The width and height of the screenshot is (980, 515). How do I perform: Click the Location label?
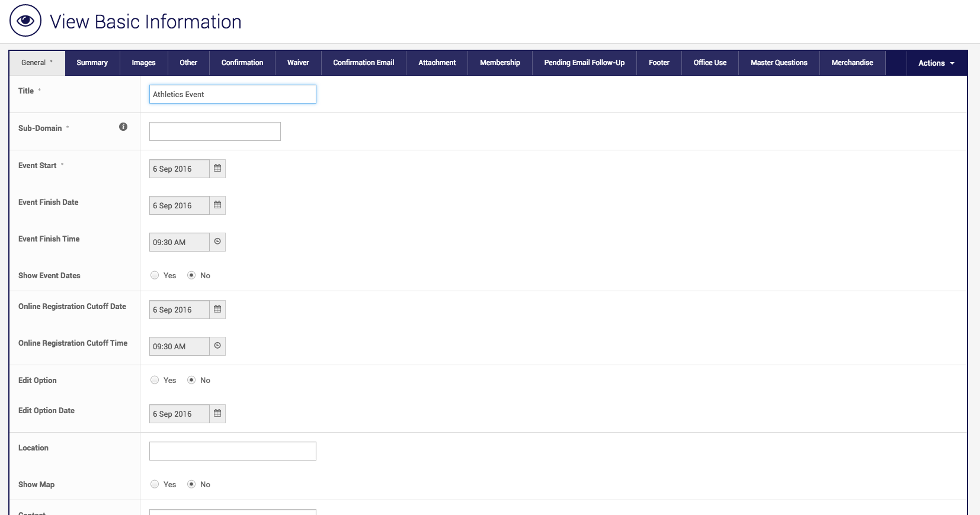(33, 448)
